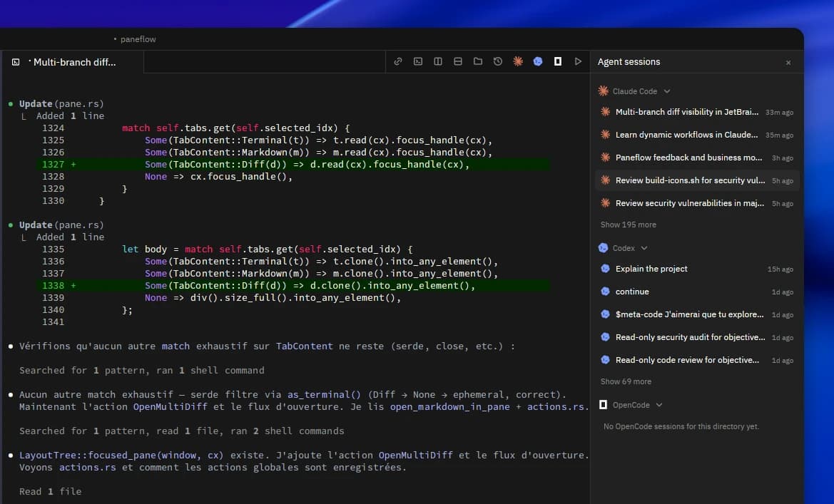Launch OpenCode from the toolbar icon

[x=557, y=62]
